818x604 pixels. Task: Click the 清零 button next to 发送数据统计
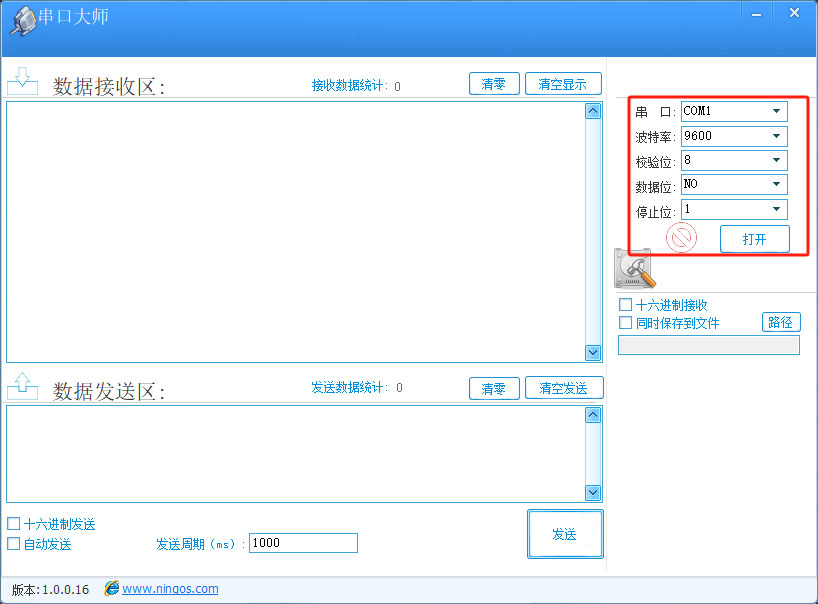[x=494, y=388]
